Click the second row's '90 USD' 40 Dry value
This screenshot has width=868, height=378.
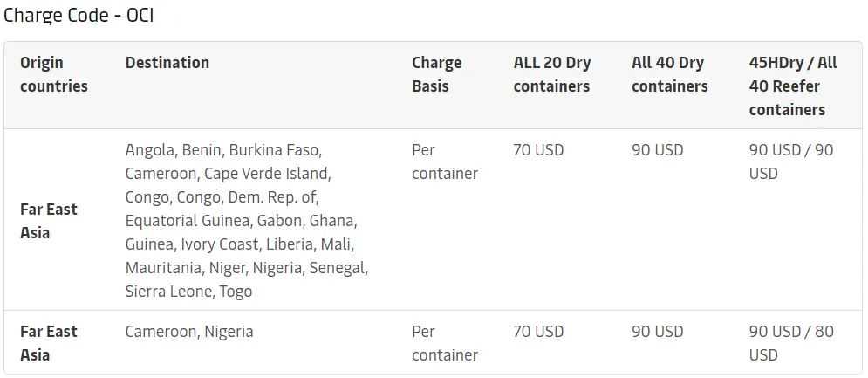pyautogui.click(x=658, y=332)
